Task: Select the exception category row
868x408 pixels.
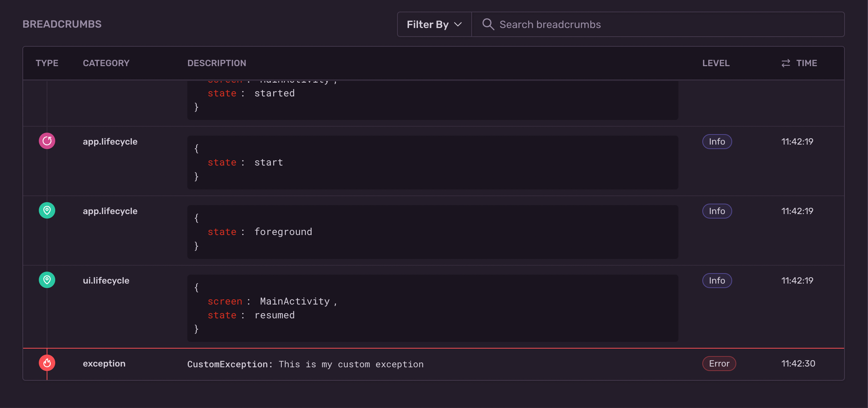Action: [104, 364]
